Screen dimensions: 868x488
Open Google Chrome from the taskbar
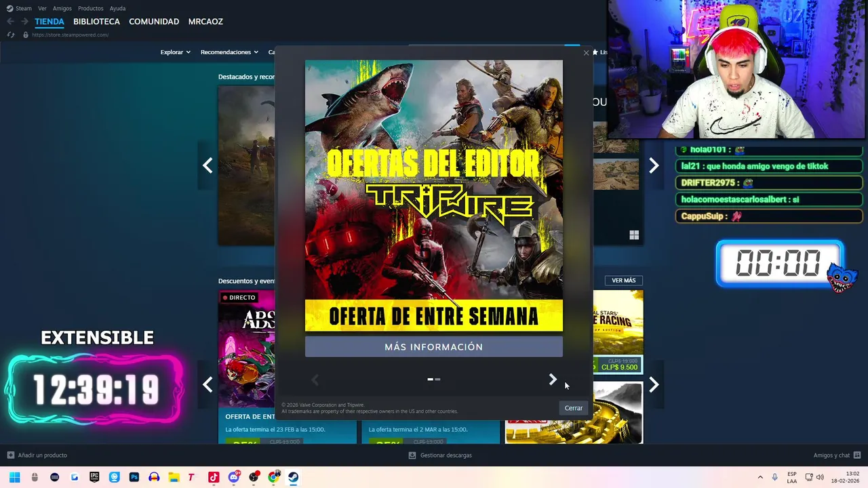coord(274,477)
